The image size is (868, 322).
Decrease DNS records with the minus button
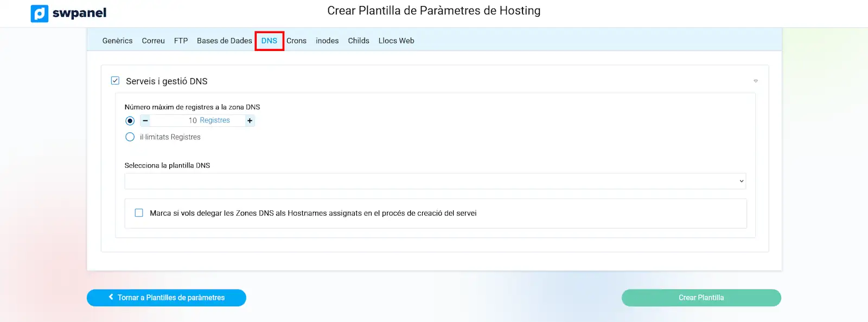click(145, 120)
